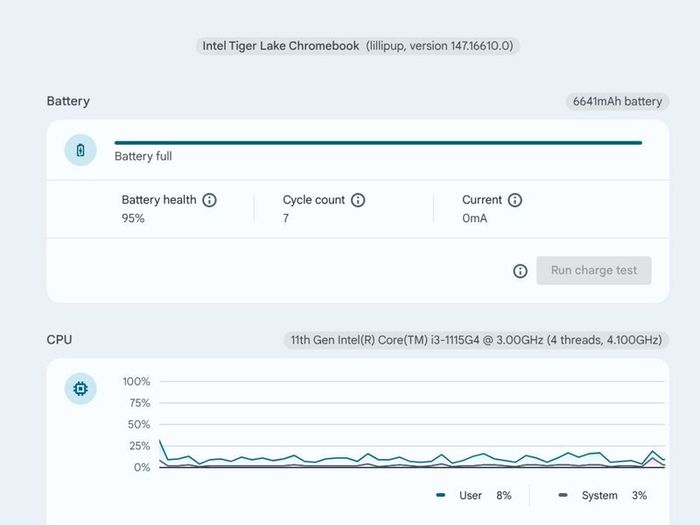Click the CPU usage line chart
This screenshot has width=700, height=525.
click(412, 424)
